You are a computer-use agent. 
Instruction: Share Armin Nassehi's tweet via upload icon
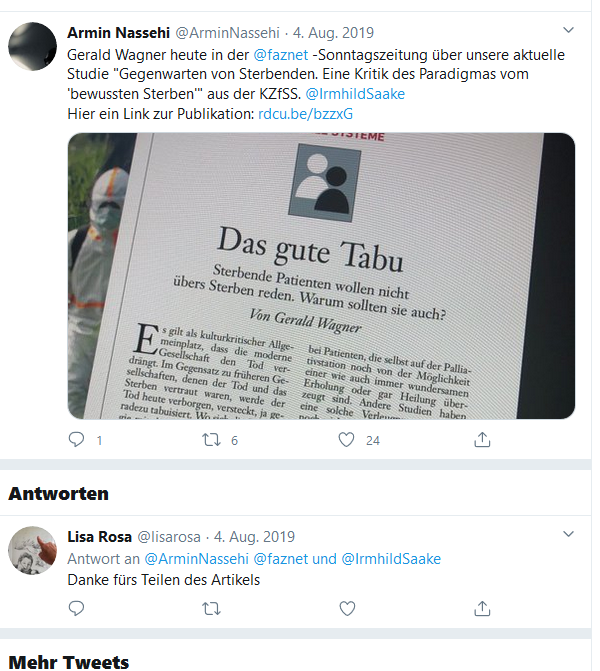(482, 439)
